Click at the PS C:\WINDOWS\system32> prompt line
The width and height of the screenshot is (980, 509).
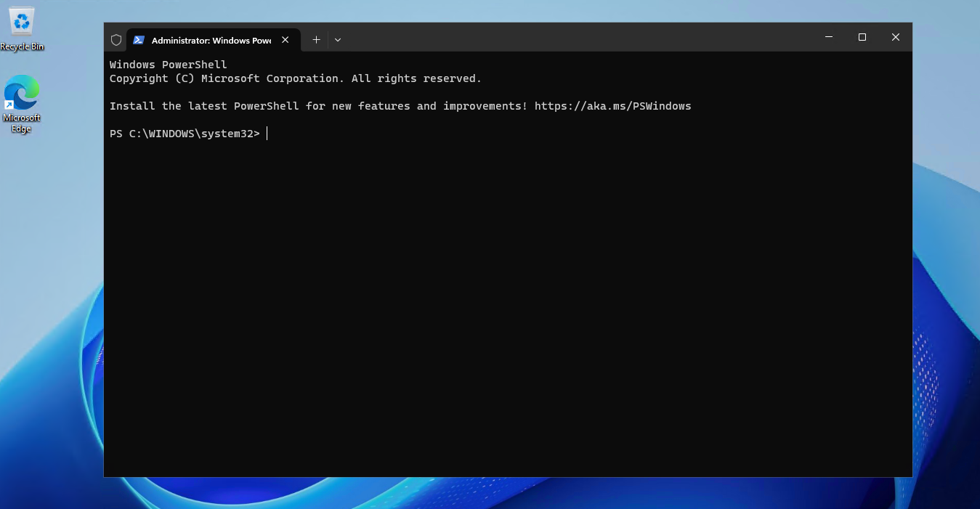185,134
